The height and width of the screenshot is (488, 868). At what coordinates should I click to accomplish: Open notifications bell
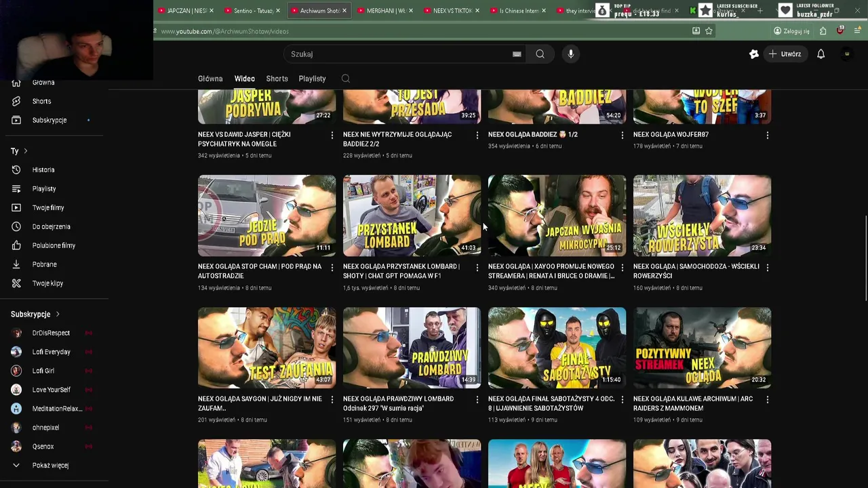pyautogui.click(x=821, y=54)
